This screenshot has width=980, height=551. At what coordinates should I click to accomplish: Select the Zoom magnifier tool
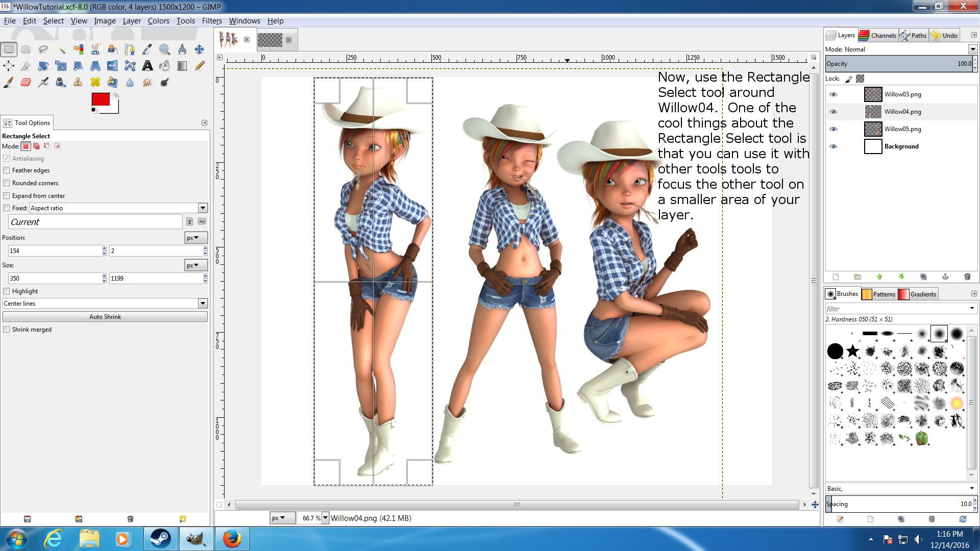pos(164,49)
